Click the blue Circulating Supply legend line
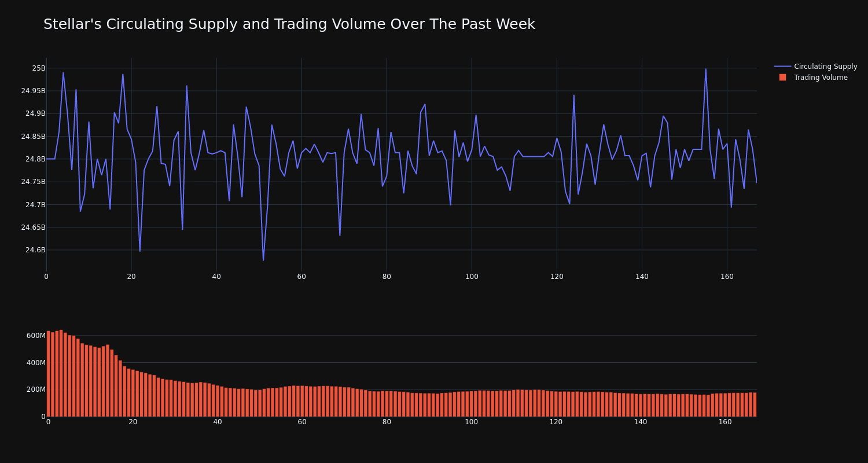Viewport: 868px width, 463px height. (x=782, y=67)
